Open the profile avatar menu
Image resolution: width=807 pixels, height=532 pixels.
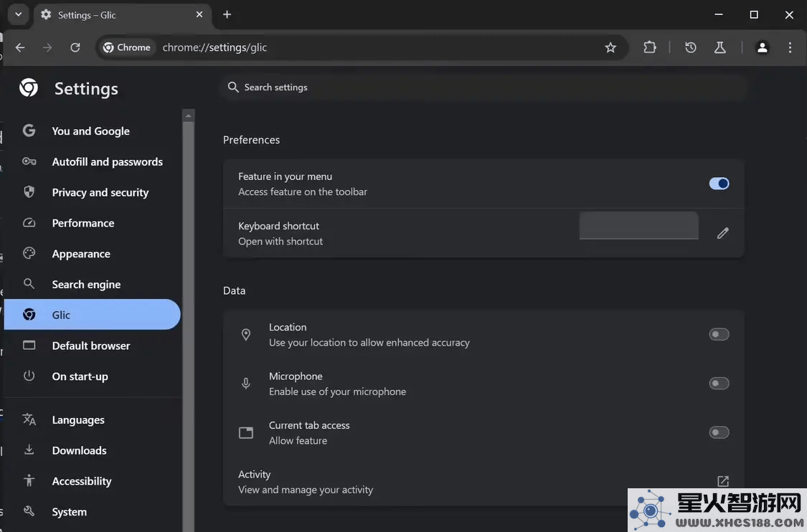(763, 47)
